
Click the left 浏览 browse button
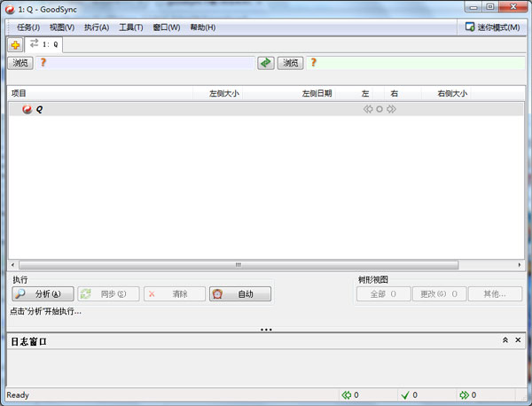click(x=20, y=63)
